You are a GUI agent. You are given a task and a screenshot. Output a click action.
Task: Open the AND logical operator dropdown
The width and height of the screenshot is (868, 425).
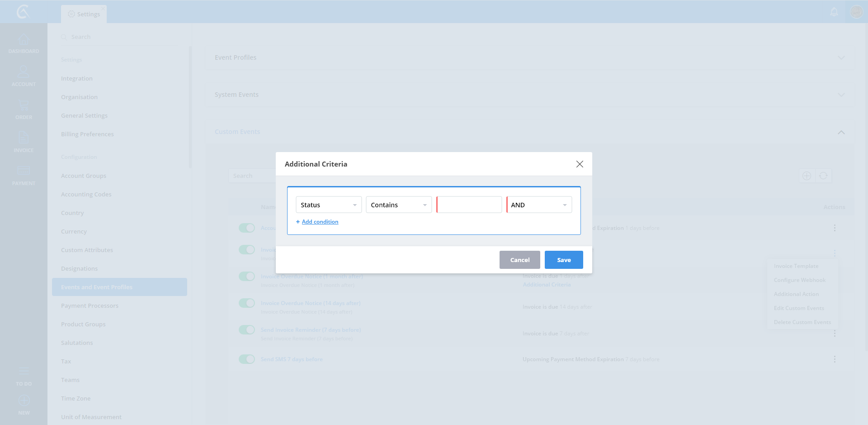coord(539,205)
